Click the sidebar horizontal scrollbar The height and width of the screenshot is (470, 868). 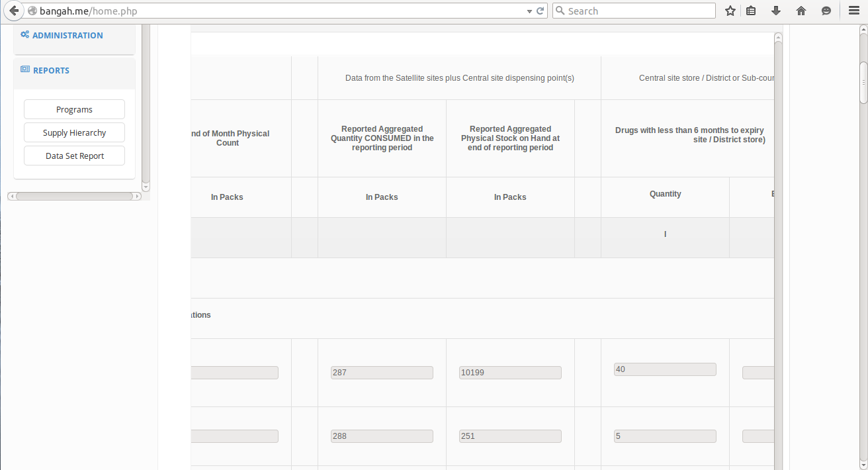click(x=74, y=196)
